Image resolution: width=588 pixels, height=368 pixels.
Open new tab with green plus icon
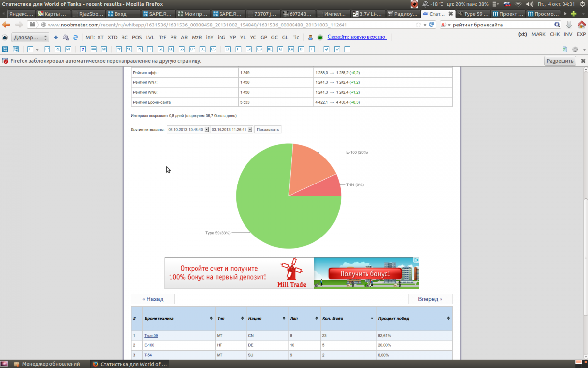click(x=574, y=14)
